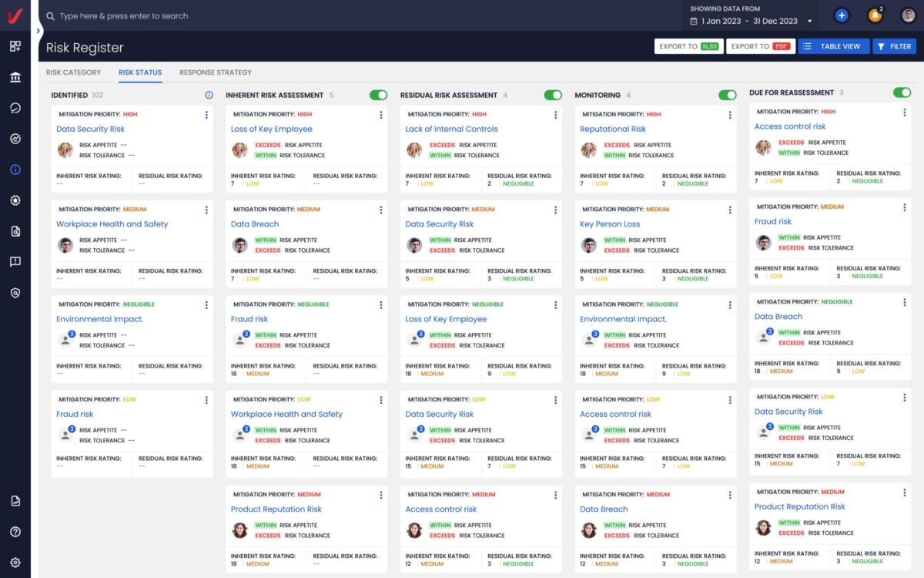
Task: Expand the collapsed sidebar arrow
Action: coord(38,31)
